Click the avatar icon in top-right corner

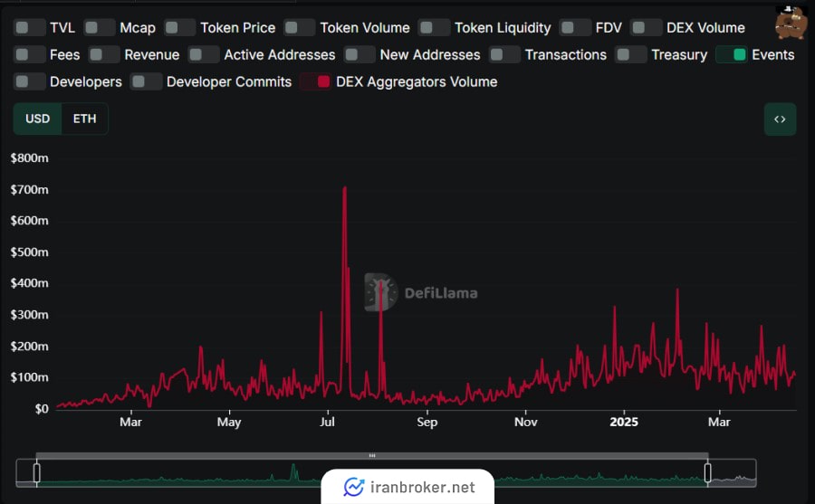[791, 23]
